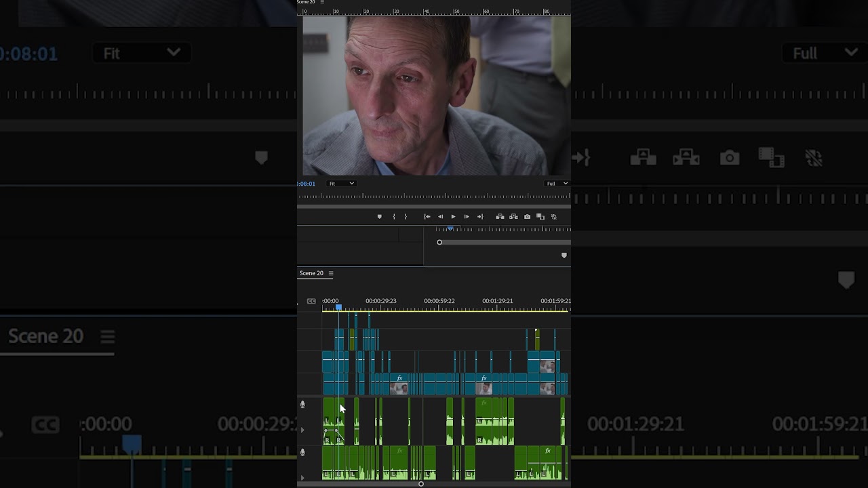Expand the lower audio track with its triangle
Viewport: 868px width, 488px height.
[302, 478]
